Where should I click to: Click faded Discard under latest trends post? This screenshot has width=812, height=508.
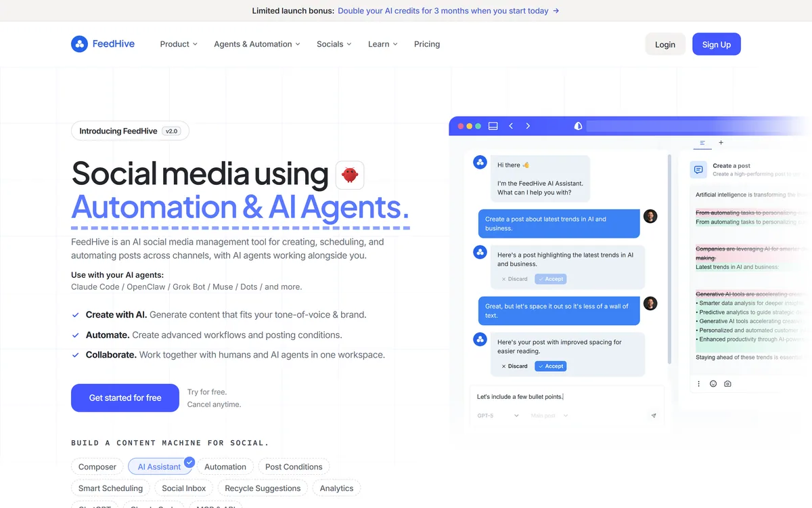pos(514,278)
